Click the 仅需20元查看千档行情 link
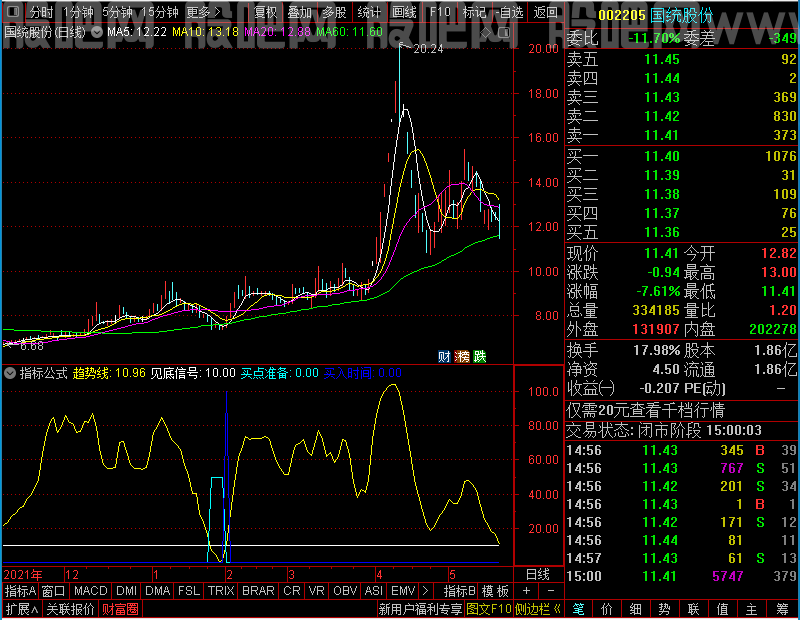 tap(645, 410)
